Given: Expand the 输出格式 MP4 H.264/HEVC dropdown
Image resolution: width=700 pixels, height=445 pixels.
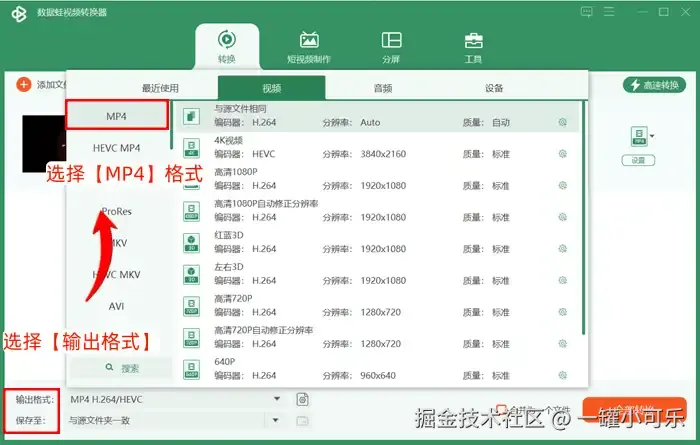Looking at the screenshot, I should coord(277,399).
